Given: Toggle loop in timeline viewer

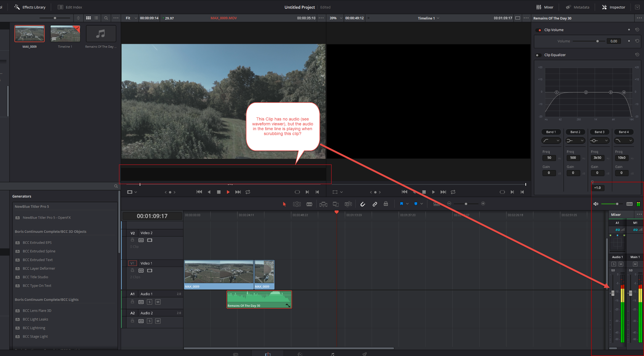Looking at the screenshot, I should tap(453, 192).
